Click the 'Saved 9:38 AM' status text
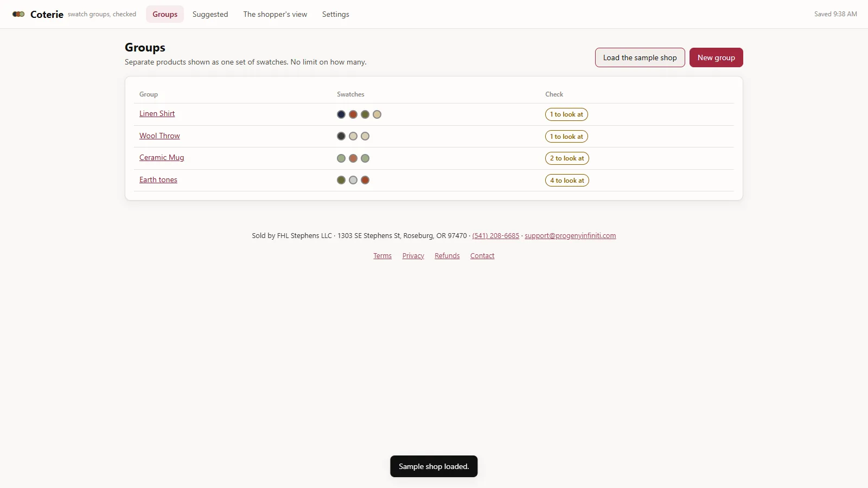This screenshot has width=868, height=488. [x=835, y=14]
